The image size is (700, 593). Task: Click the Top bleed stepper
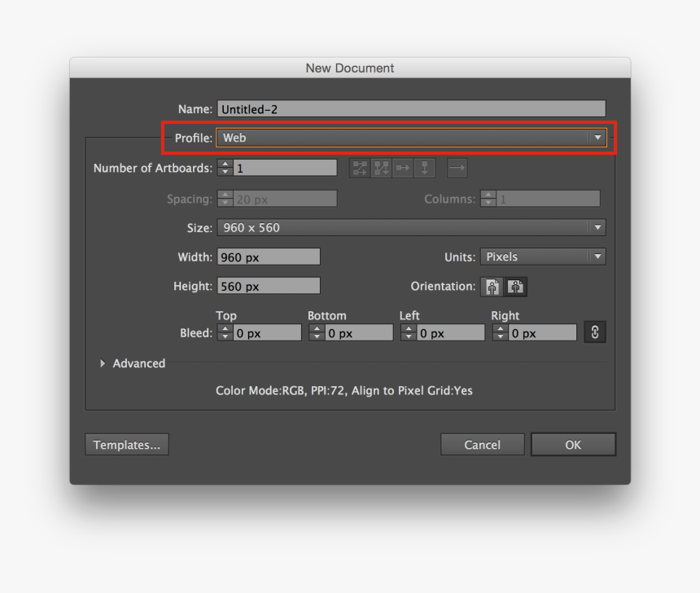click(225, 332)
